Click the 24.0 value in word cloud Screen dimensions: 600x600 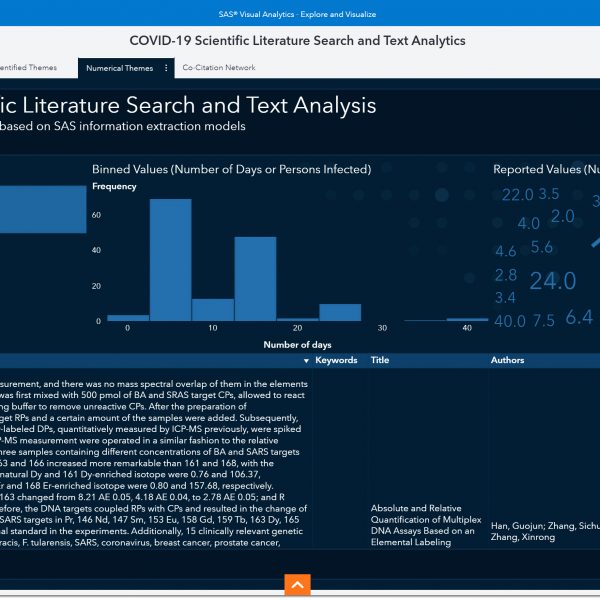point(552,282)
